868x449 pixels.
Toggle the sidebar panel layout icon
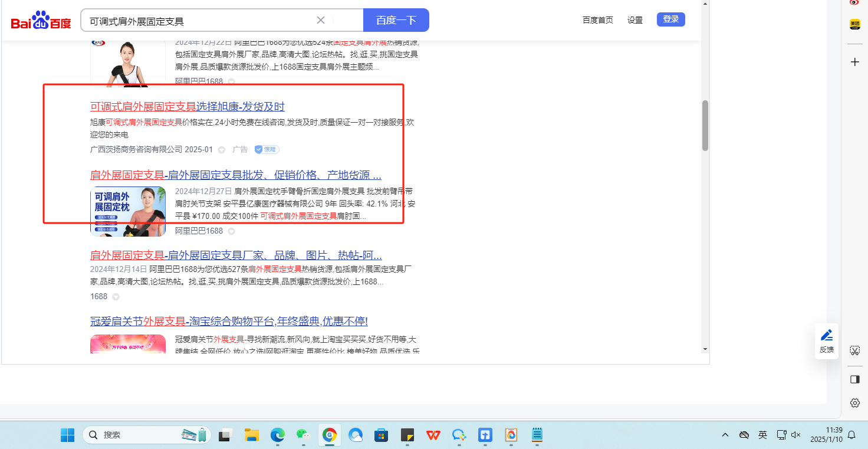click(x=854, y=379)
